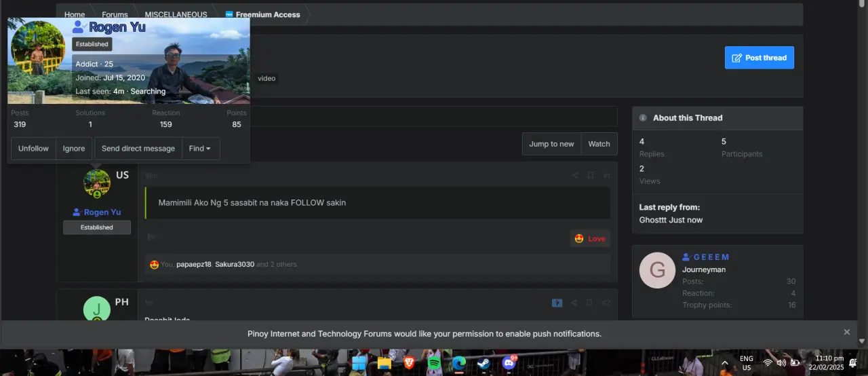Click Ignore in Rogen Yu's profile card
Image resolution: width=868 pixels, height=376 pixels.
[x=74, y=149]
